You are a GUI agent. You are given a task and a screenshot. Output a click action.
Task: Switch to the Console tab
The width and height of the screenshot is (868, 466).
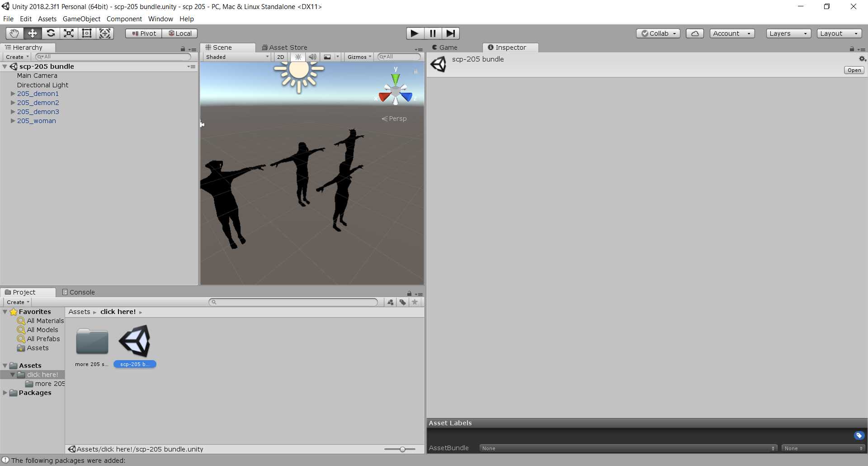[79, 292]
